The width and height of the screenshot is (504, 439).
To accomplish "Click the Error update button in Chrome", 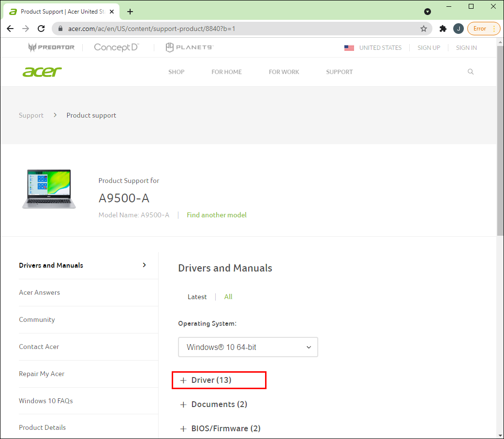I will coord(483,29).
